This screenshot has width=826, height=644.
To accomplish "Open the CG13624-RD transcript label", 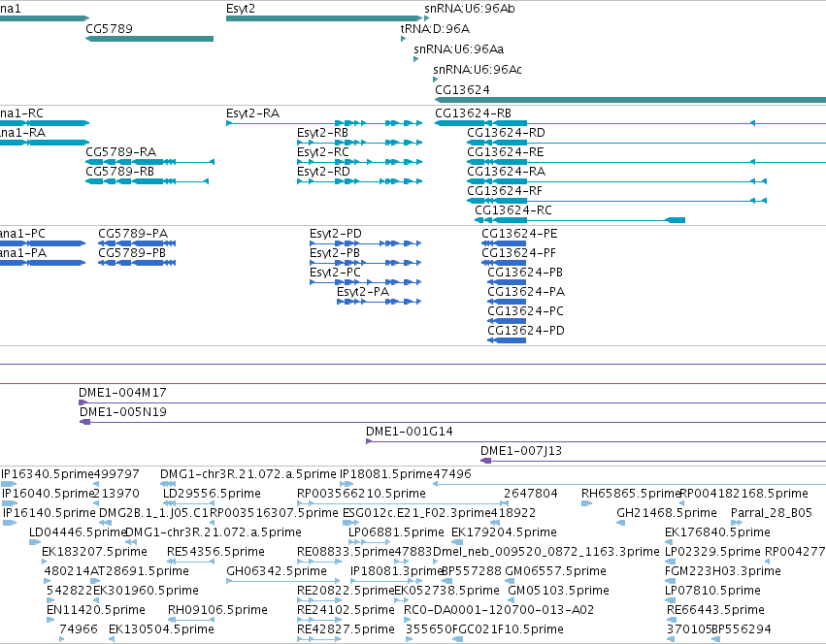I will click(x=506, y=133).
